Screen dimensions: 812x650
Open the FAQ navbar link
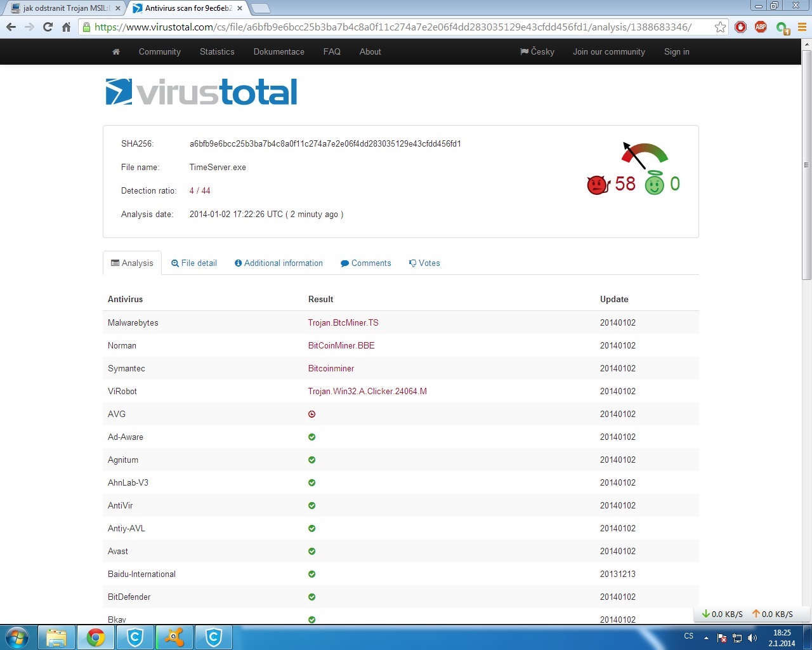(x=332, y=52)
